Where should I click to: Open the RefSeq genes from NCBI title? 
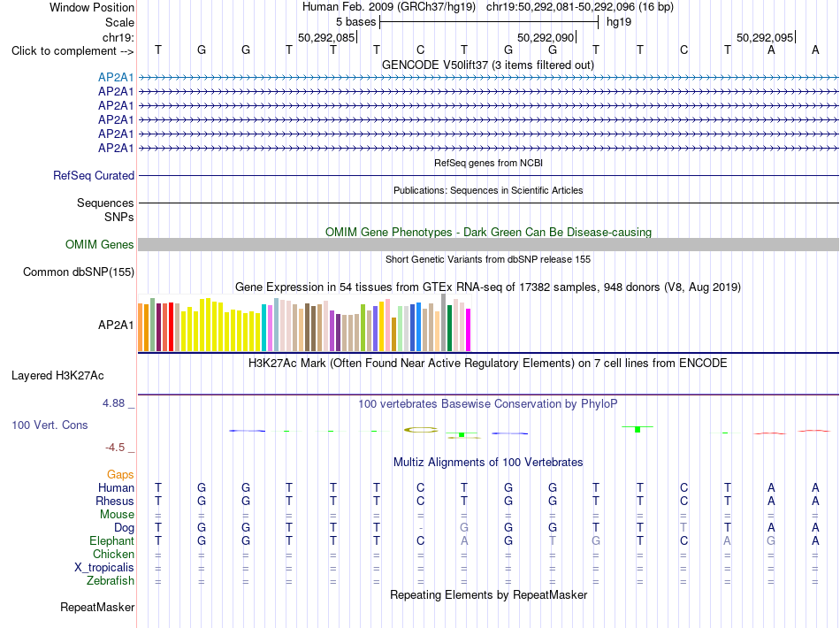[x=488, y=163]
